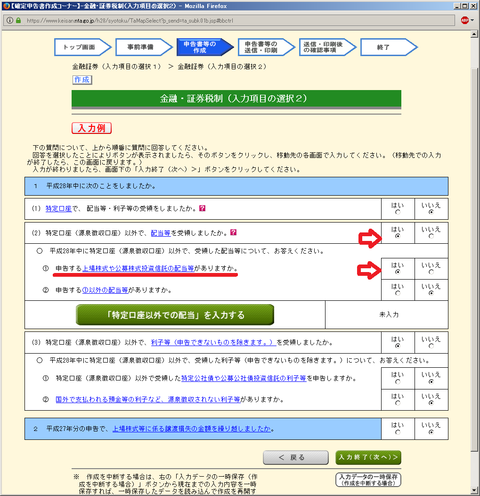Click the ABP extension icon in toolbar
This screenshot has height=496, width=480.
coord(464,20)
